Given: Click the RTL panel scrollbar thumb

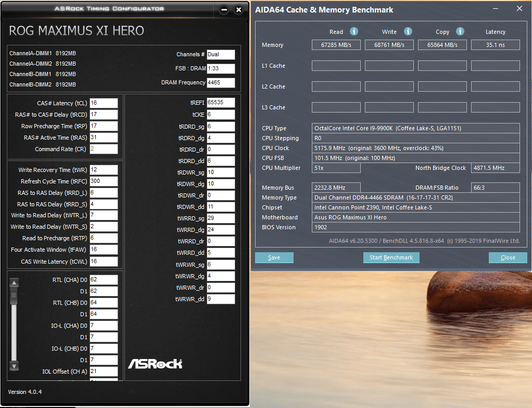Looking at the screenshot, I should [14, 296].
